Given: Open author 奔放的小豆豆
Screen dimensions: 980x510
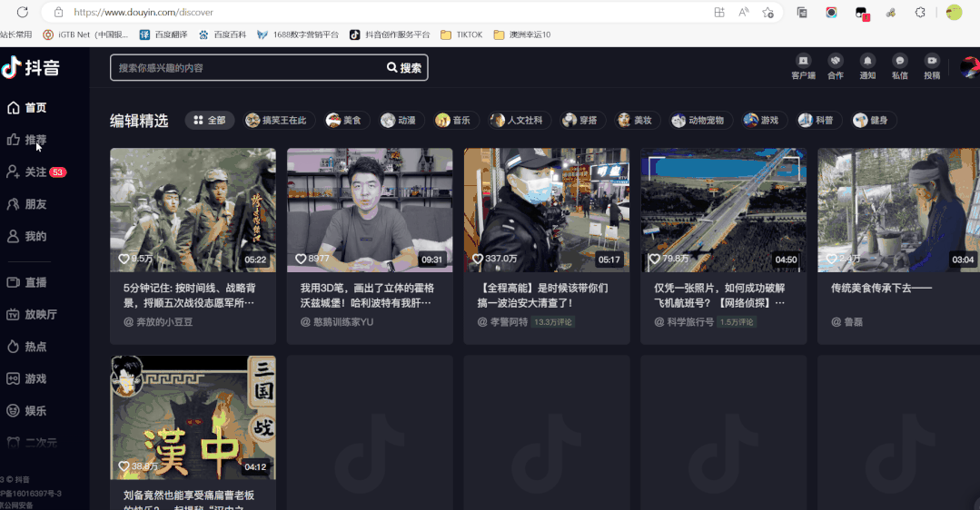Looking at the screenshot, I should click(x=158, y=322).
